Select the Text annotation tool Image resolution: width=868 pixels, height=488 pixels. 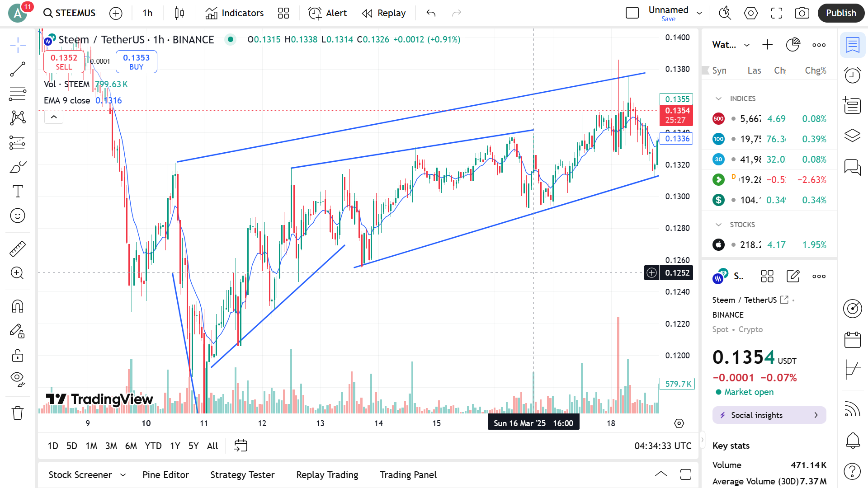coord(18,192)
